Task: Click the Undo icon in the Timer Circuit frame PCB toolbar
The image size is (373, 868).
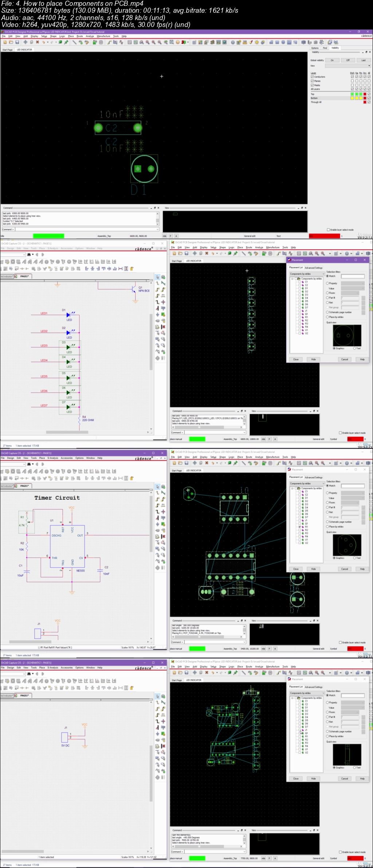Action: click(213, 463)
